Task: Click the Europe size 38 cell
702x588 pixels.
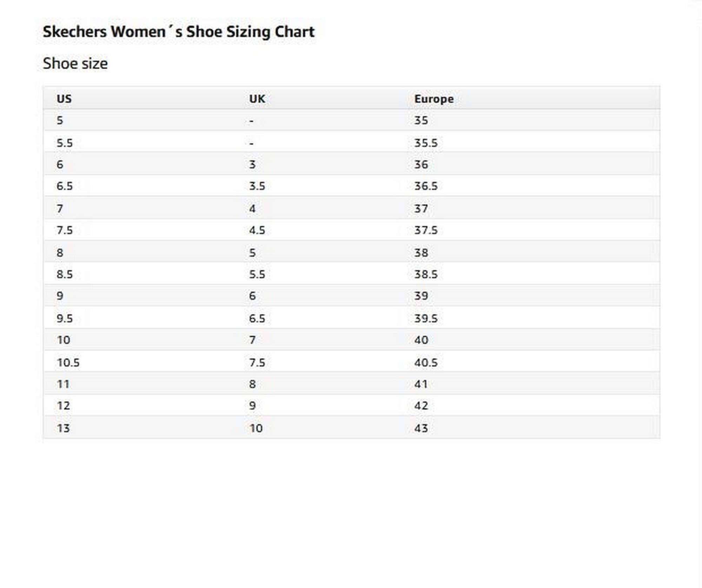Action: click(421, 253)
